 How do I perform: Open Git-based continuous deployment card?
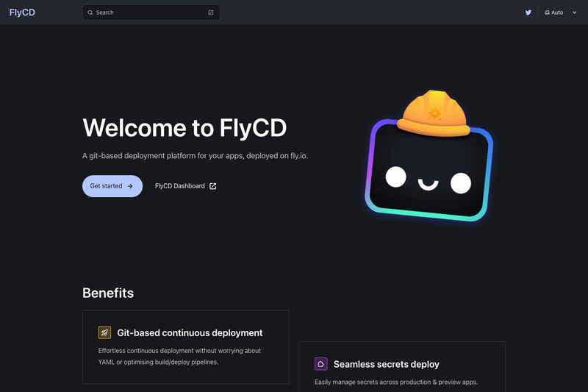click(186, 346)
